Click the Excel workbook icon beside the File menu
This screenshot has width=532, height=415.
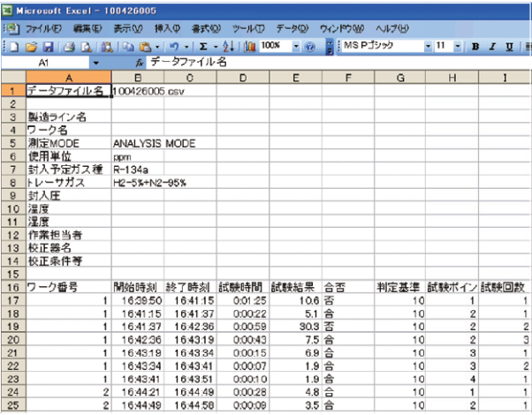click(x=11, y=29)
